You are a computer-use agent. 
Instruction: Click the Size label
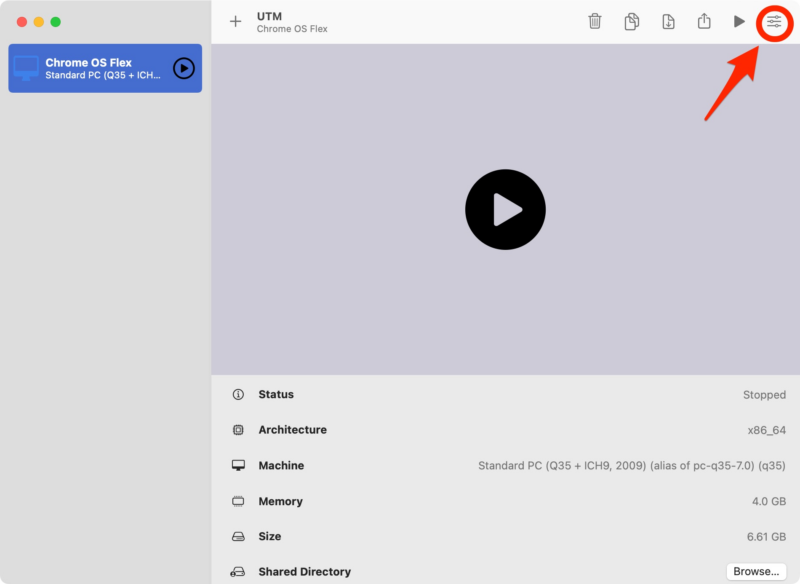[270, 537]
